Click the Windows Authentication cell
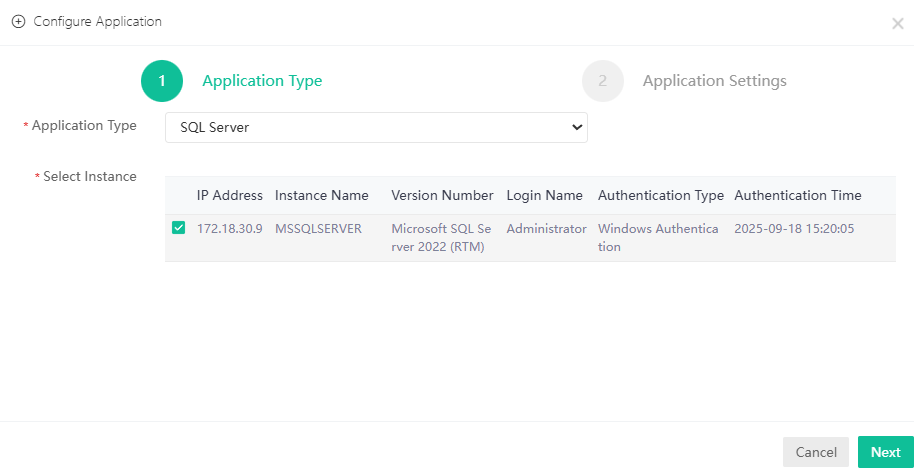Screen dimensions: 914x472 [x=658, y=238]
